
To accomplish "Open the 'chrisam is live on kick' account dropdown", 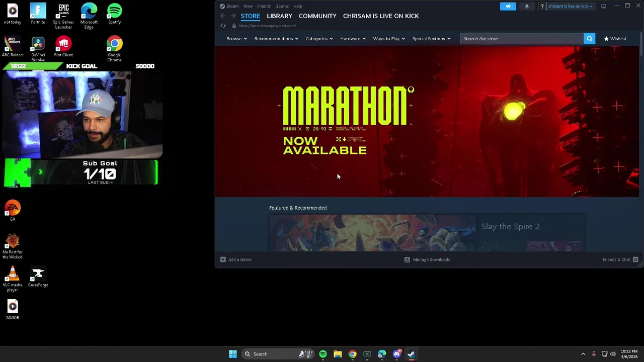I will [570, 6].
